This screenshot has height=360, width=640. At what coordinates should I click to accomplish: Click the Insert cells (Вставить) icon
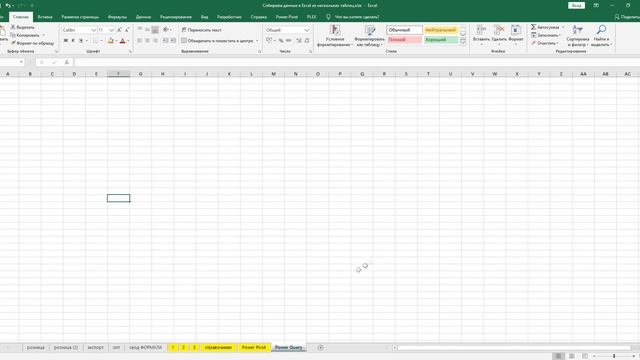[481, 30]
